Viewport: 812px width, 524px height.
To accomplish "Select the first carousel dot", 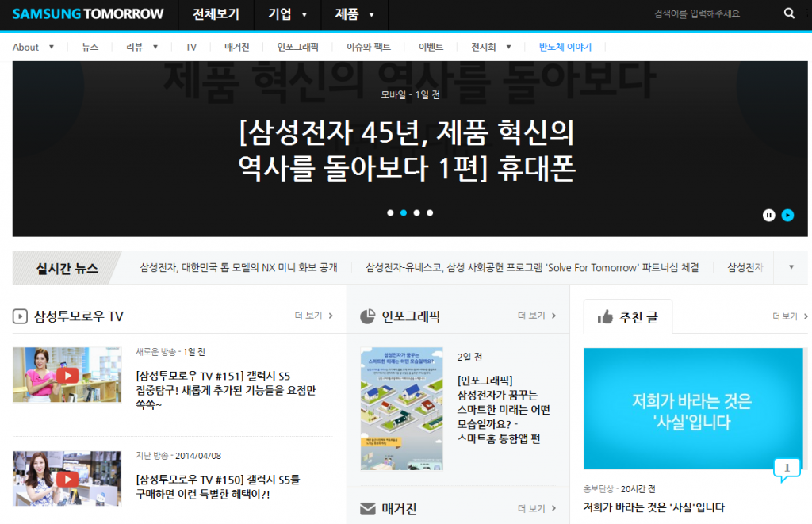I will tap(390, 212).
